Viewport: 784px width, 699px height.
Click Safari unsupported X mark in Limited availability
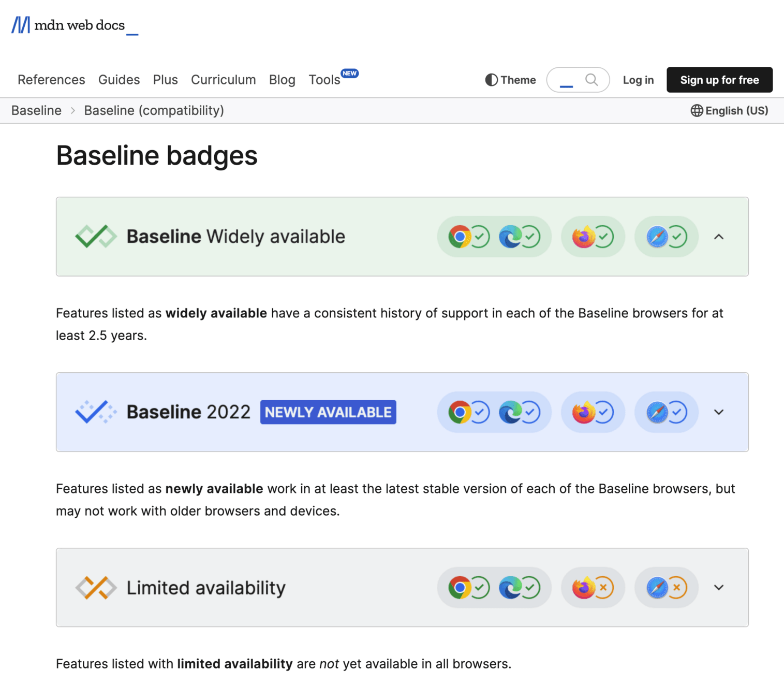(x=676, y=588)
